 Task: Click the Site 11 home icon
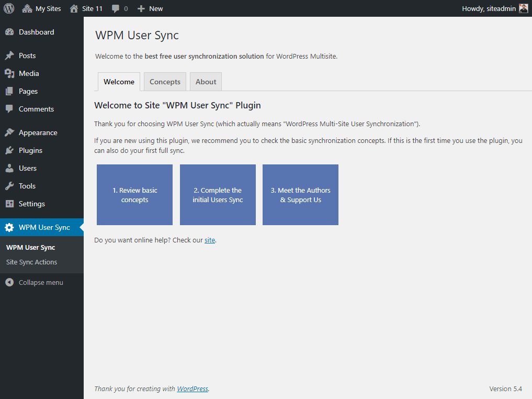[74, 8]
